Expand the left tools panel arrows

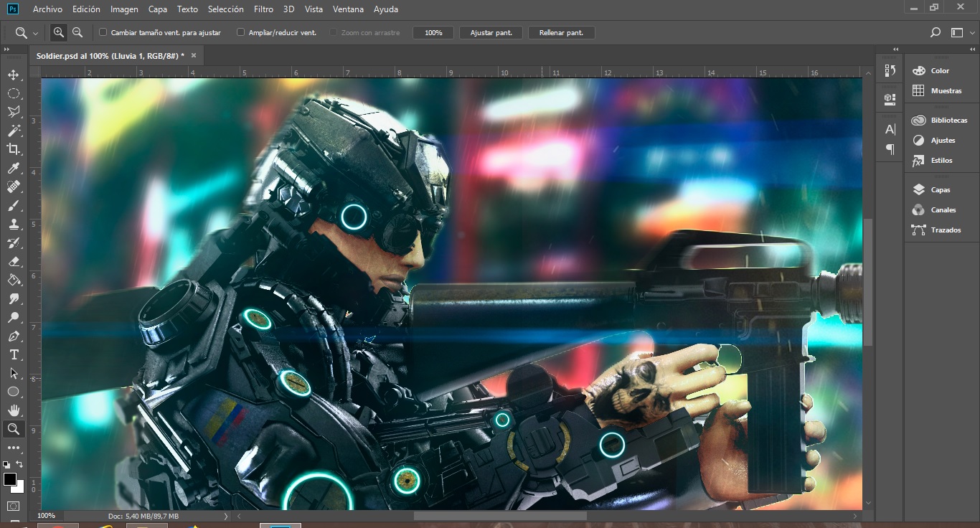coord(6,49)
